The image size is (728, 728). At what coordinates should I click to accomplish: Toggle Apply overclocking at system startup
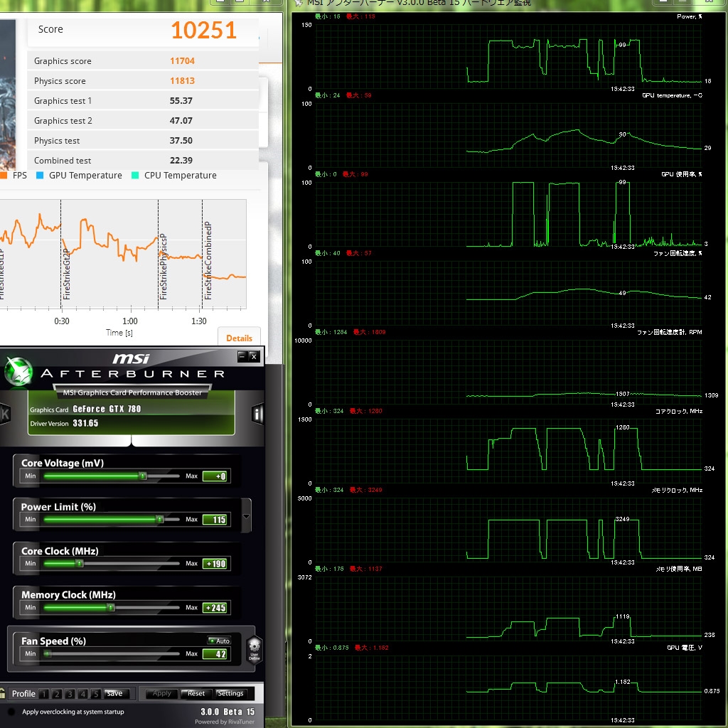(x=11, y=712)
